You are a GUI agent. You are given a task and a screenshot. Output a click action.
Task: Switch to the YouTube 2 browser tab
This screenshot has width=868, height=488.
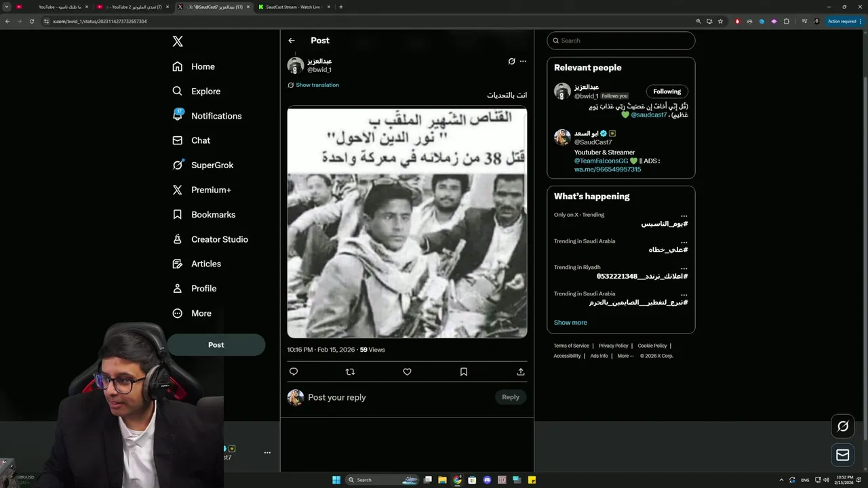point(134,7)
